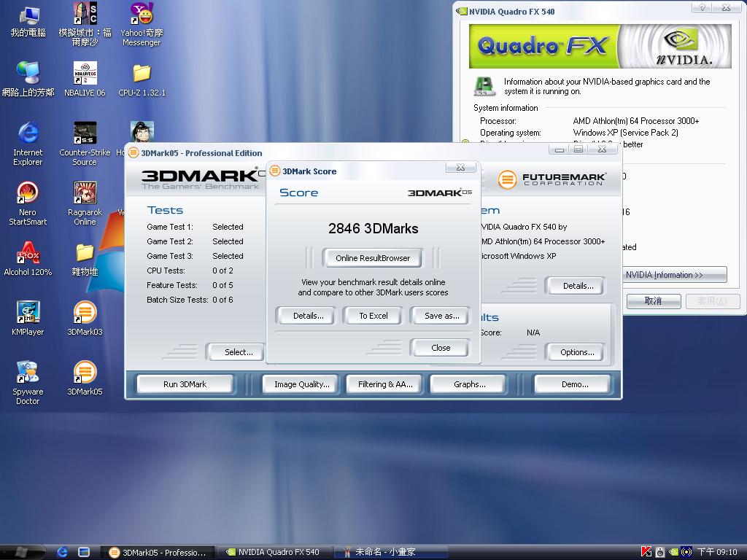Open Network Neighborhood desktop icon
This screenshot has height=560, width=747.
tap(28, 79)
